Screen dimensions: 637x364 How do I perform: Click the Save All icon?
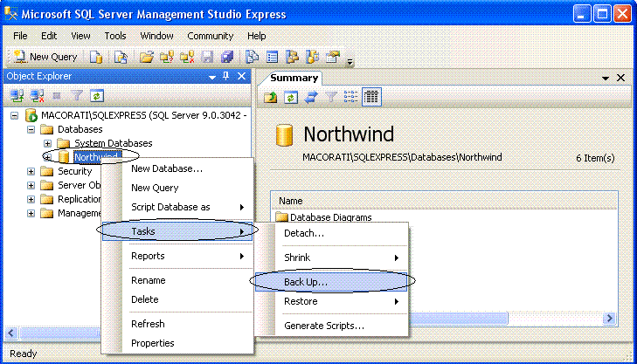coord(227,57)
